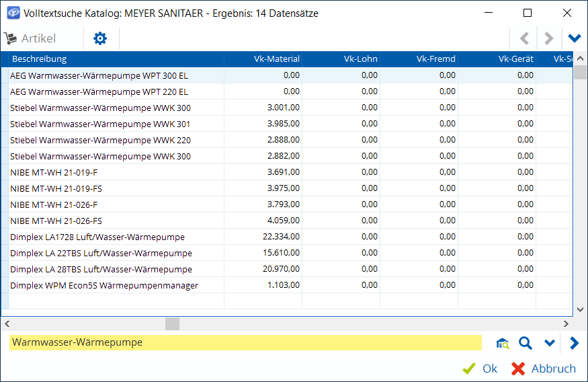Click Vk-Material value 4.059,00

[284, 221]
